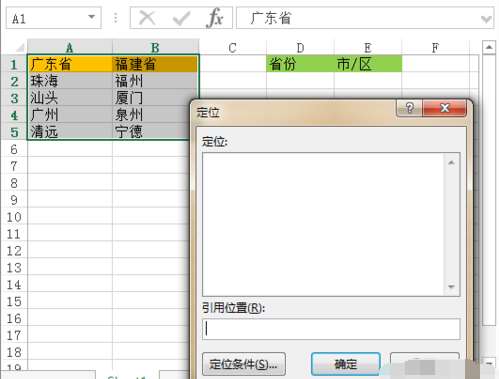Click up arrow in 定位 list scrollbar
The image size is (499, 379).
451,163
